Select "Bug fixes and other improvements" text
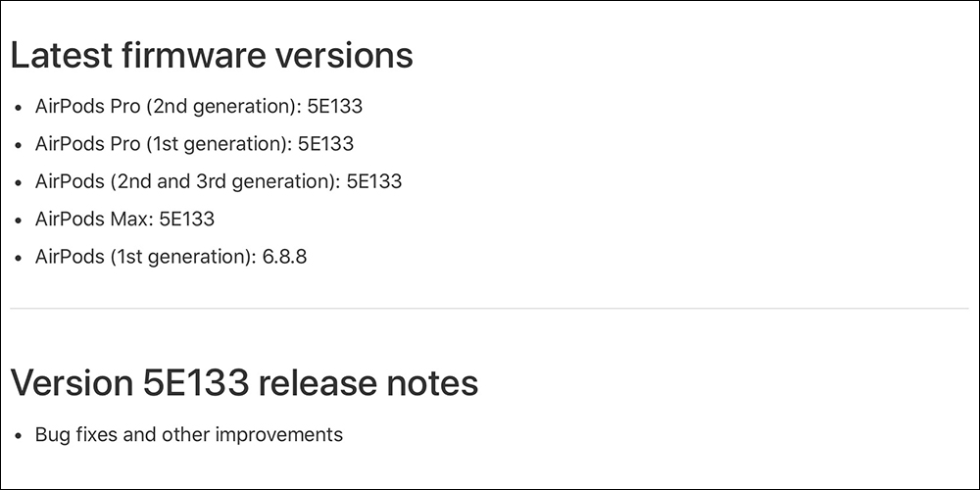Image resolution: width=980 pixels, height=490 pixels. pos(189,434)
